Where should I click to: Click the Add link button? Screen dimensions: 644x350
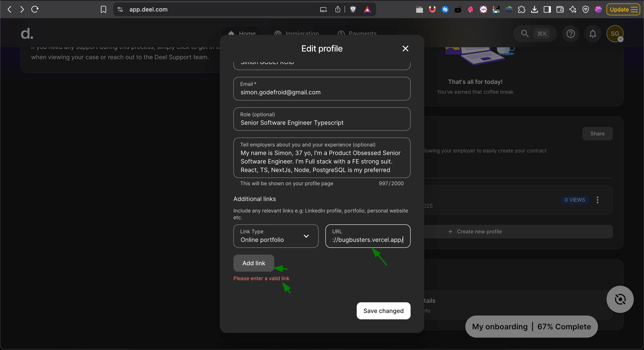click(253, 263)
